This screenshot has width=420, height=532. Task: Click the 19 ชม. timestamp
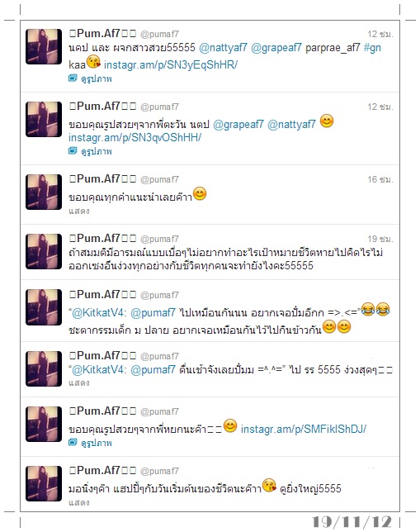click(380, 239)
